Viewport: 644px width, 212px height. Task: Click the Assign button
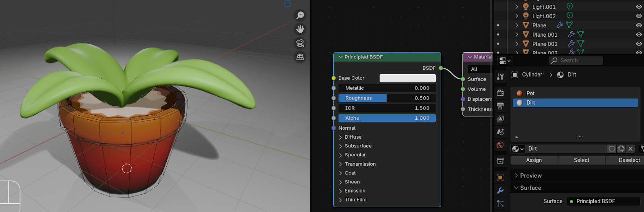pyautogui.click(x=534, y=160)
